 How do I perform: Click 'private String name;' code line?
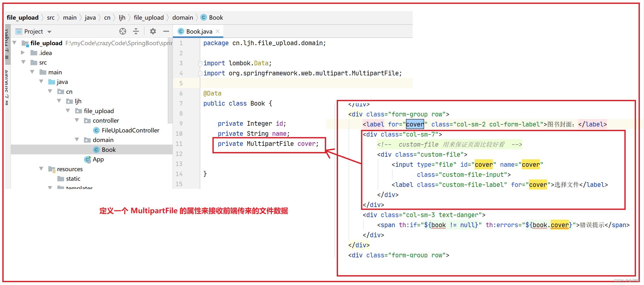point(254,134)
